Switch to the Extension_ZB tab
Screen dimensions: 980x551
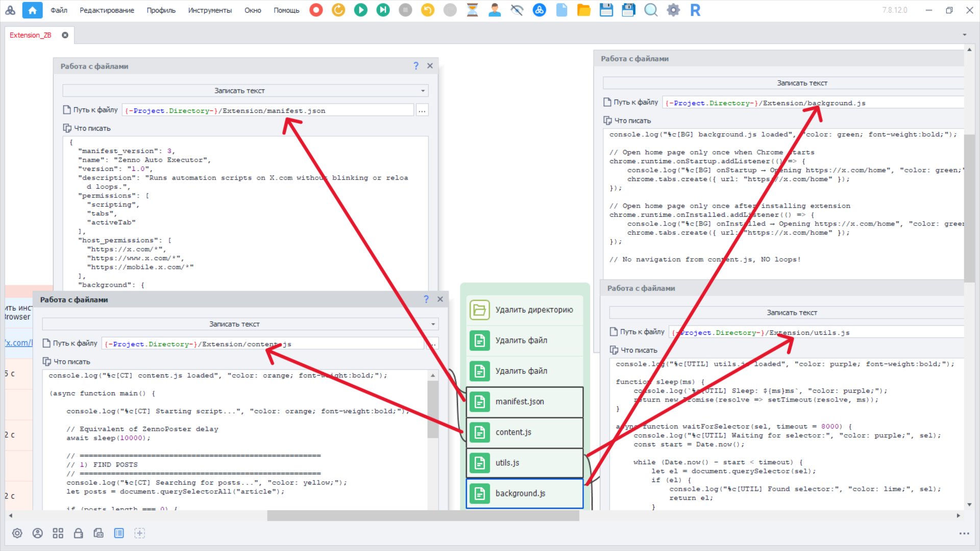click(31, 35)
